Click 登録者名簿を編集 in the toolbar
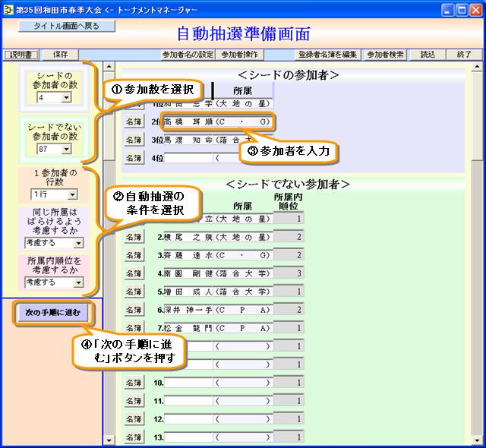The image size is (486, 448). [328, 55]
